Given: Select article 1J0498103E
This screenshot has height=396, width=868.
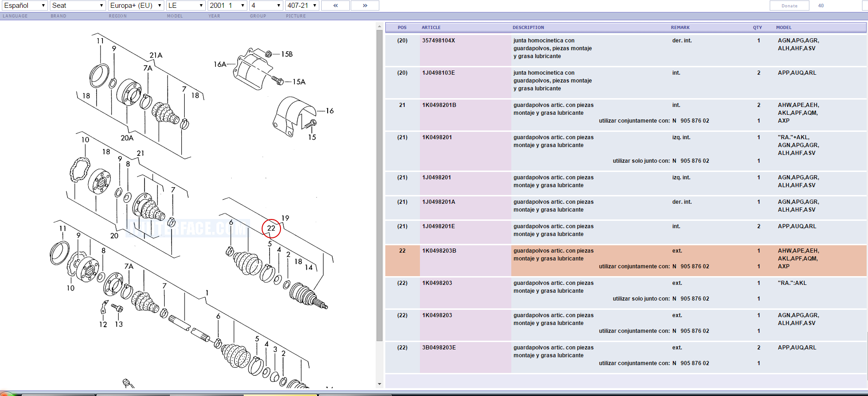Looking at the screenshot, I should click(438, 73).
